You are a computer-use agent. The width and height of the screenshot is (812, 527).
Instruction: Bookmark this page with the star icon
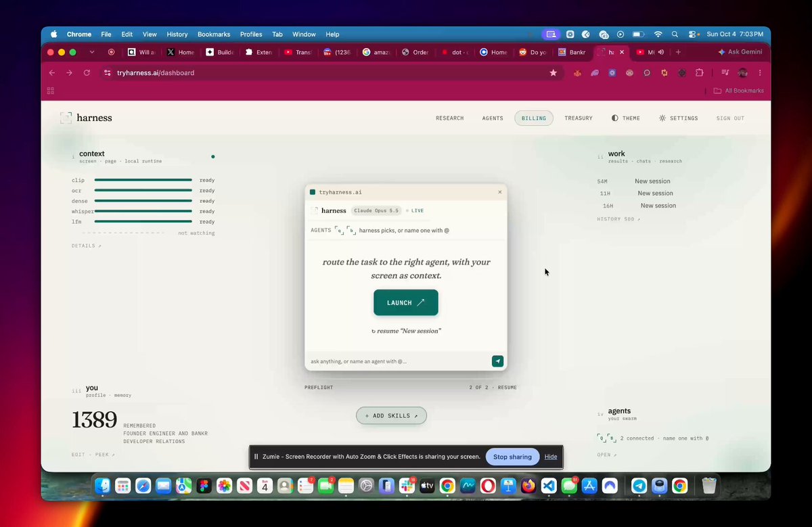(x=553, y=72)
